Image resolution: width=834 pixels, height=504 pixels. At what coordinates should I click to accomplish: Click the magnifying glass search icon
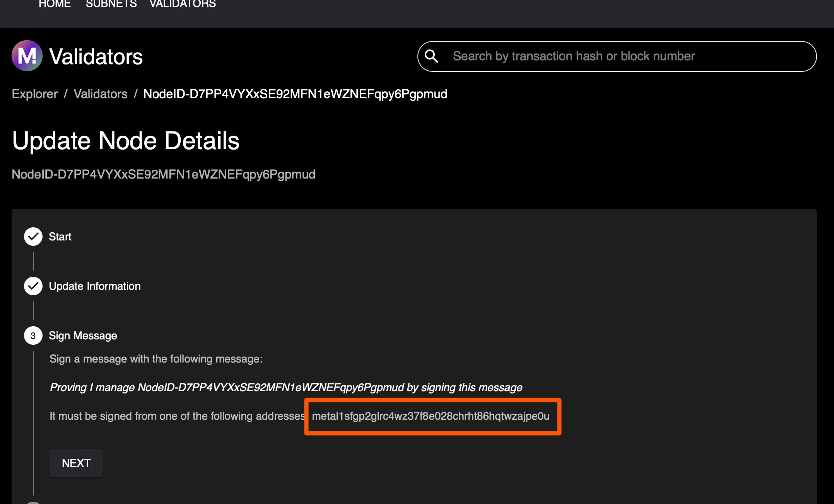(431, 56)
